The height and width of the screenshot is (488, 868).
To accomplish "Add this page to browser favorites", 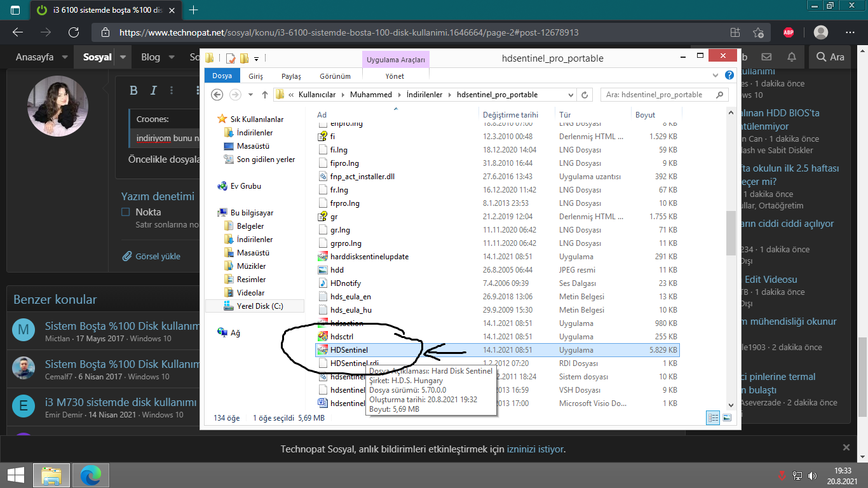I will [x=758, y=32].
